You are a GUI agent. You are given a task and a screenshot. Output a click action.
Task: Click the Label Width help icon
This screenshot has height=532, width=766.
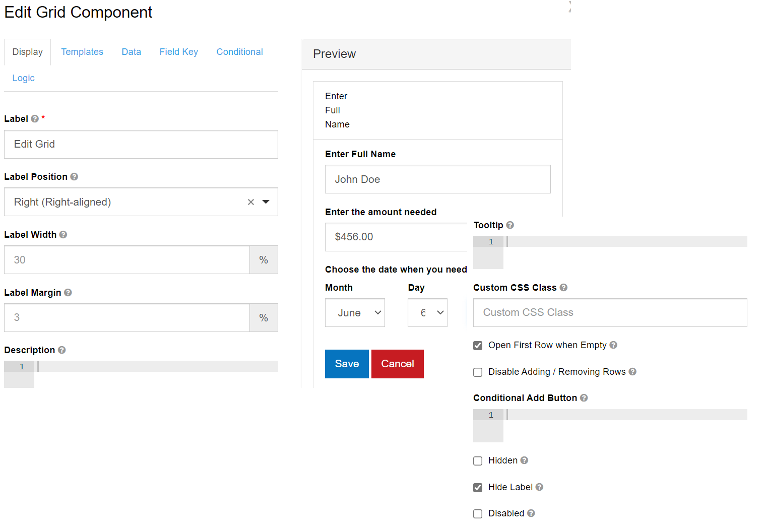pos(63,235)
